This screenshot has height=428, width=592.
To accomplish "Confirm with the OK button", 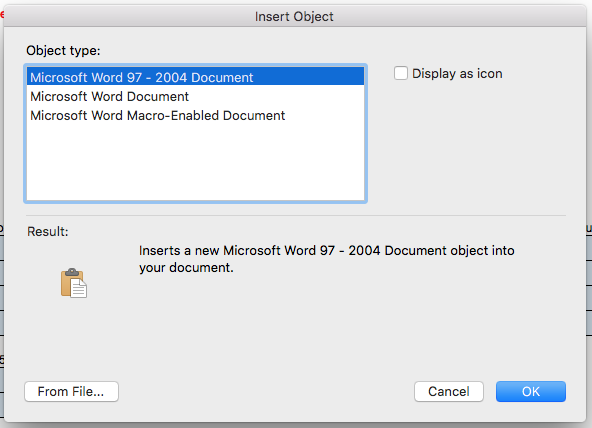I will click(530, 391).
